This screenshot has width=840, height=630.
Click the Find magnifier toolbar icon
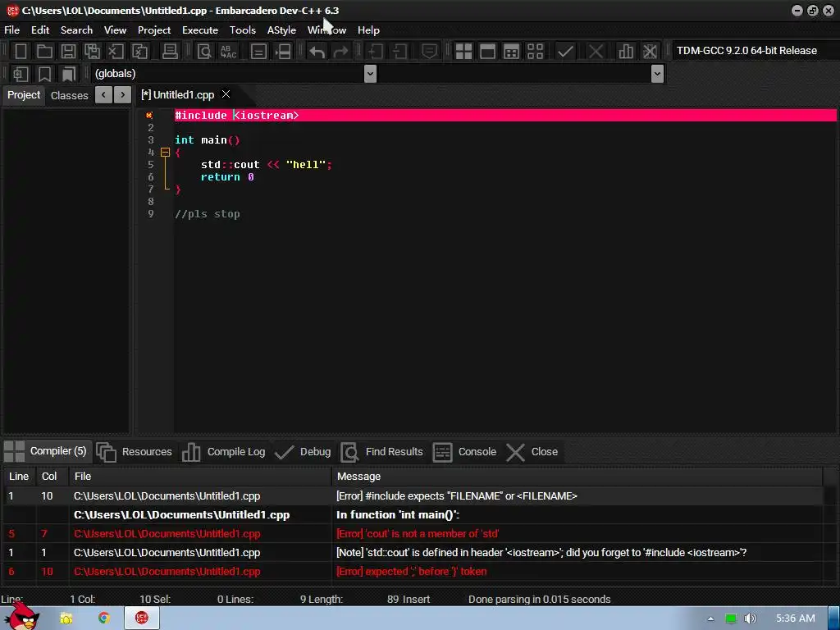[x=204, y=52]
